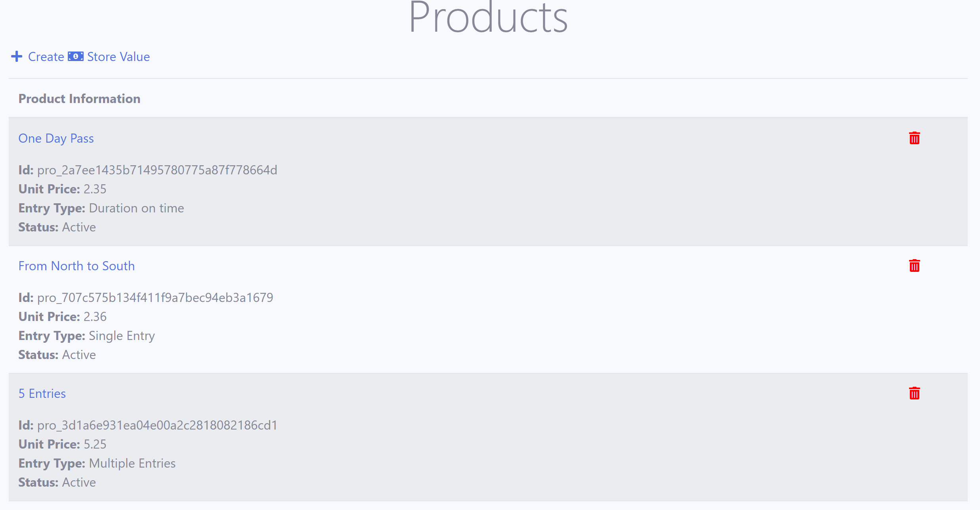980x510 pixels.
Task: Open the One Day Pass product
Action: pos(56,138)
